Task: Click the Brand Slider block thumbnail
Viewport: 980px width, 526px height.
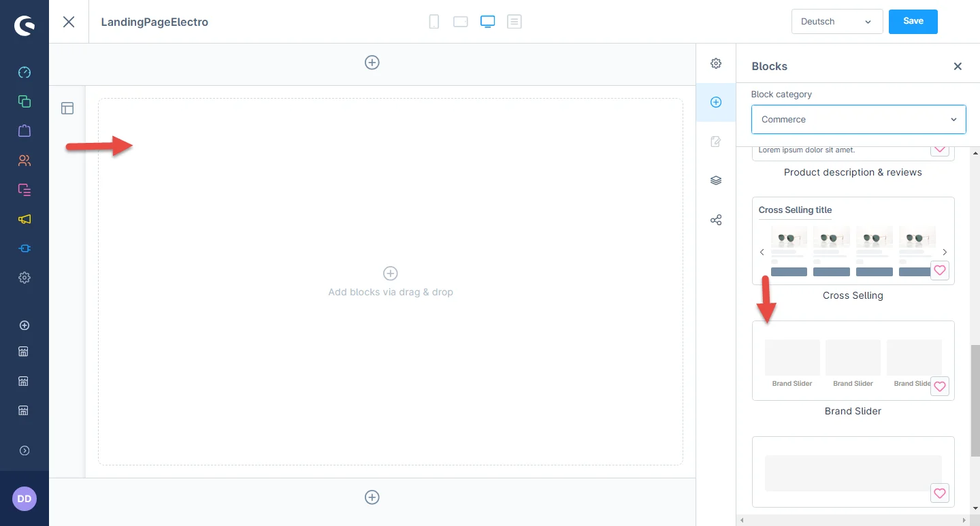Action: pos(853,361)
